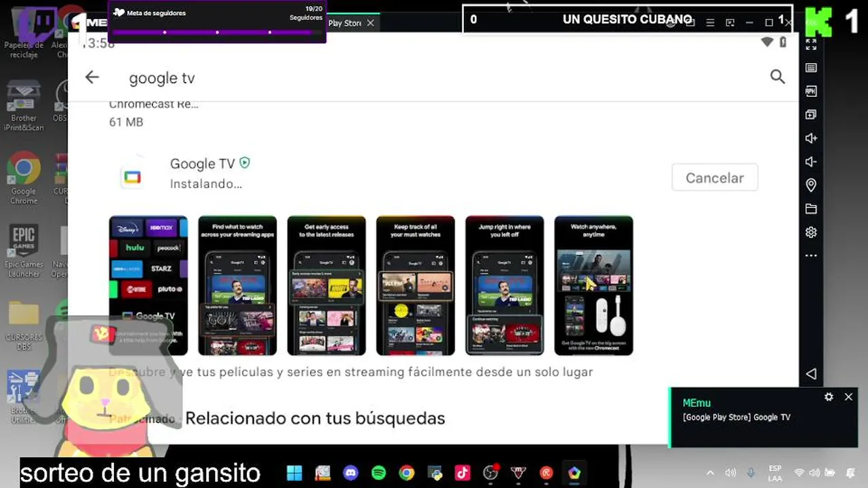868x488 pixels.
Task: Open the Google TV title link
Action: 202,163
